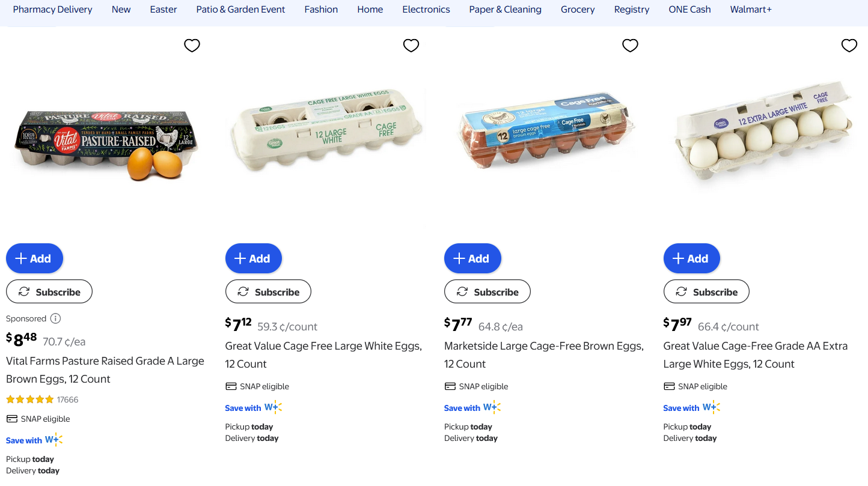Screen dimensions: 868x486
Task: Click the Sponsored info icon
Action: point(55,318)
